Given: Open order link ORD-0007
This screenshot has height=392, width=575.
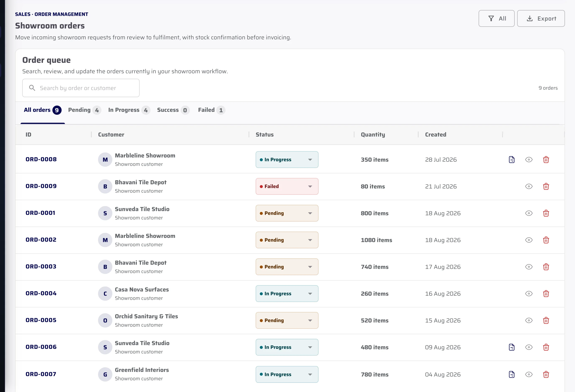Looking at the screenshot, I should click(41, 374).
